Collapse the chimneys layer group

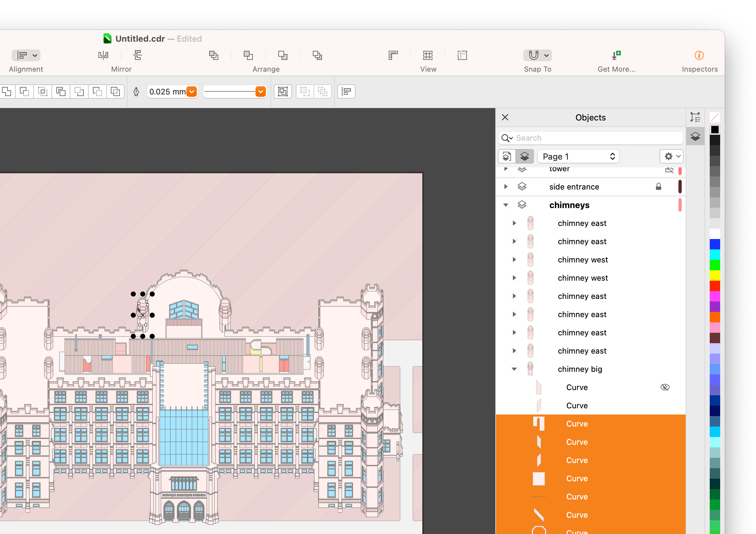[506, 205]
